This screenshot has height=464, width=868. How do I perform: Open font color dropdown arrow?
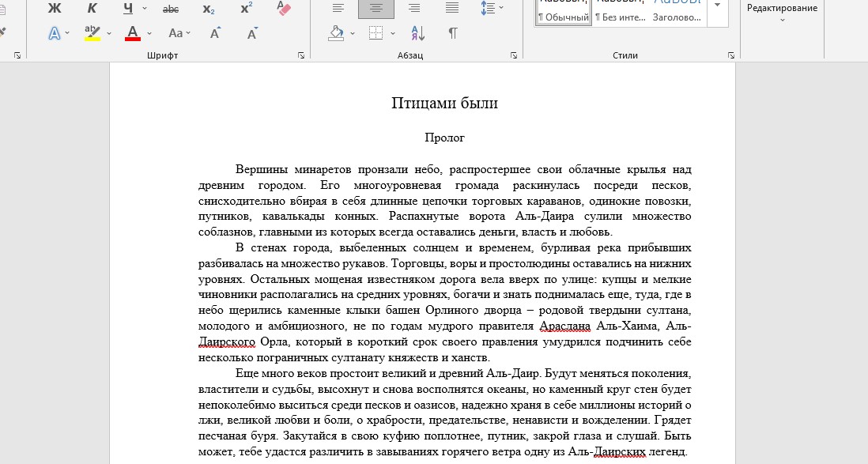(x=149, y=33)
